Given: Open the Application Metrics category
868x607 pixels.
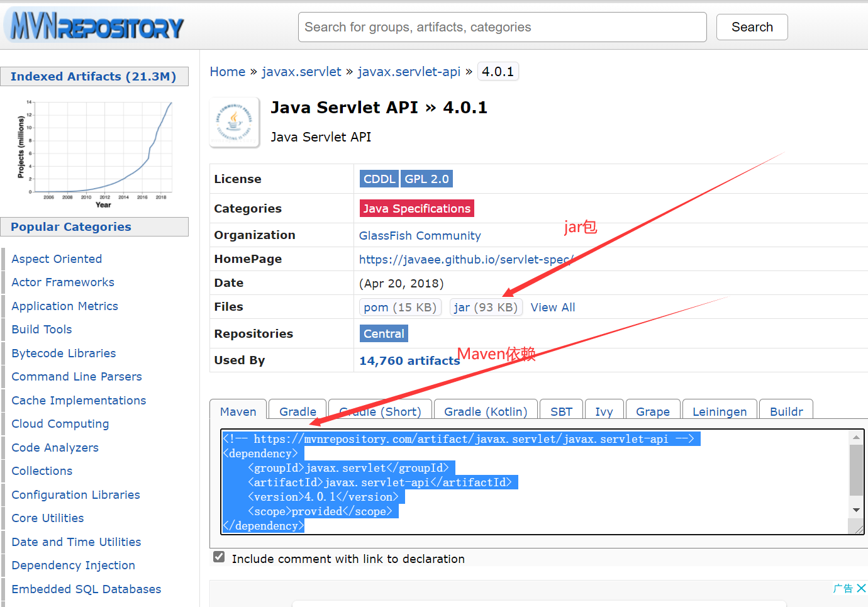Looking at the screenshot, I should 65,306.
